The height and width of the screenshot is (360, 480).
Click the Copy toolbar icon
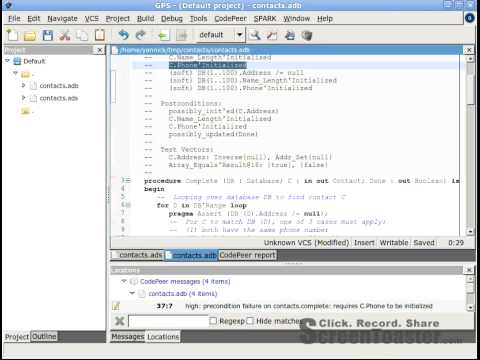(x=82, y=35)
